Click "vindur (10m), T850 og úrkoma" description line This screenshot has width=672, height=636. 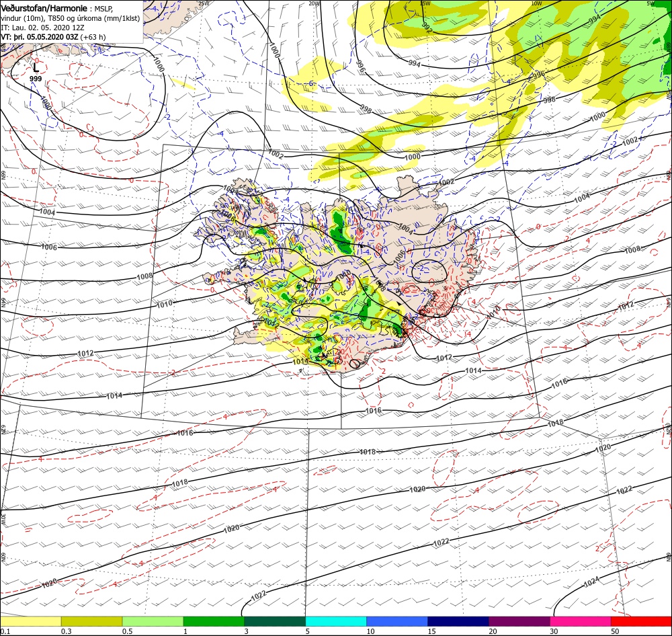coord(71,18)
